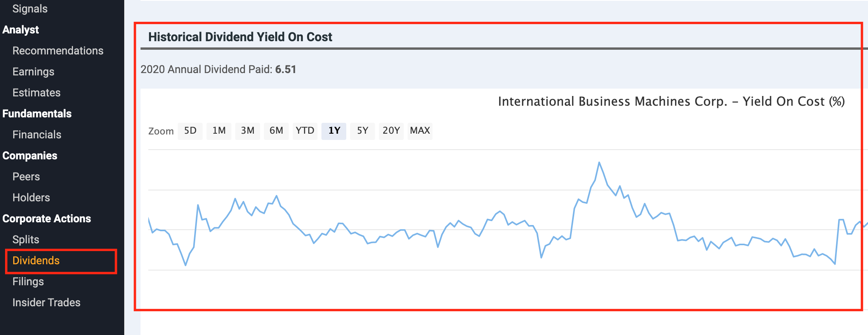Screen dimensions: 868x335
Task: Open Signals in the sidebar
Action: 30,9
